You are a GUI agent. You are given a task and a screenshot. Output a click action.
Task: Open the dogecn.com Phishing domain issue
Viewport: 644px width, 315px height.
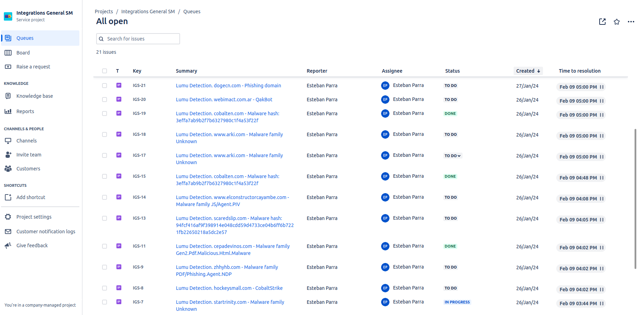pyautogui.click(x=228, y=86)
